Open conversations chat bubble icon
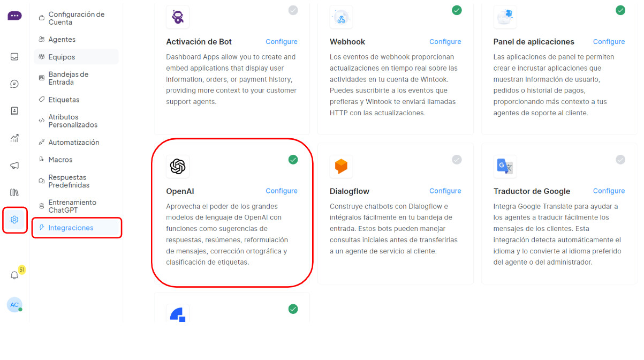The height and width of the screenshot is (360, 644). pos(14,84)
